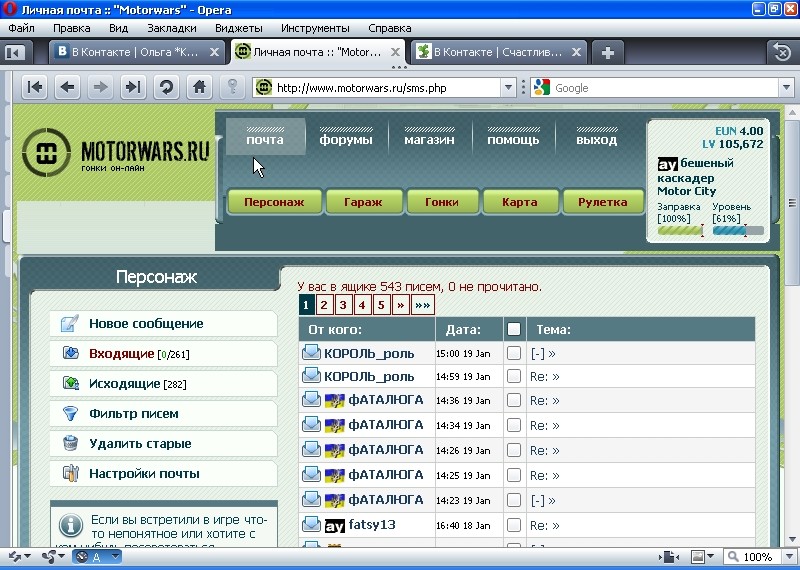Check the 14:34 19 Jan message checkbox
The width and height of the screenshot is (800, 570).
pyautogui.click(x=514, y=425)
